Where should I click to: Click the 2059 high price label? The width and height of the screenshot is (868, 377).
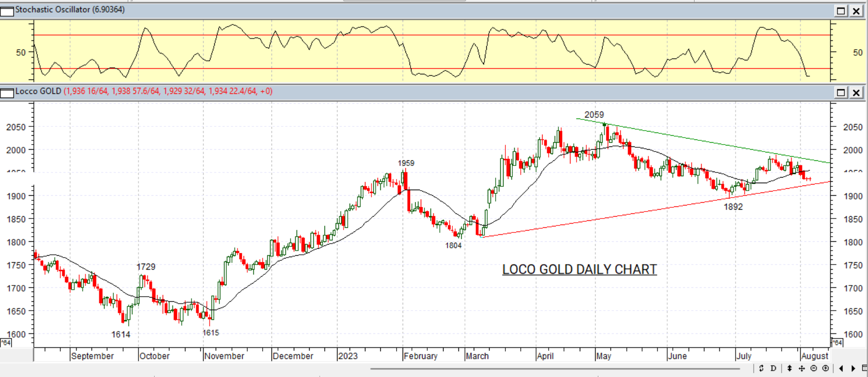pyautogui.click(x=594, y=115)
